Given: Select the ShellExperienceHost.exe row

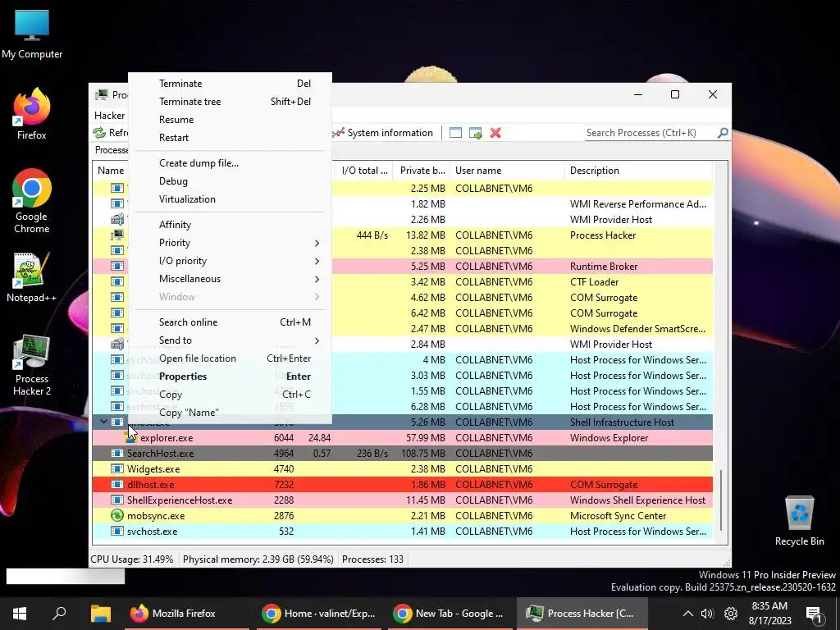Looking at the screenshot, I should click(x=403, y=500).
